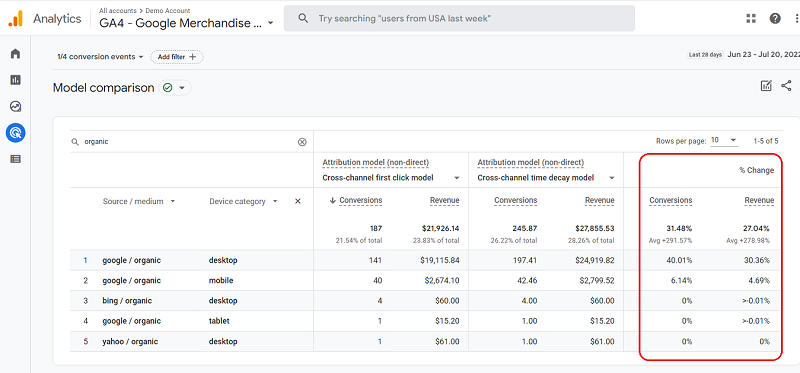Click the 245.87 total conversions
This screenshot has height=373, width=800.
pyautogui.click(x=525, y=228)
